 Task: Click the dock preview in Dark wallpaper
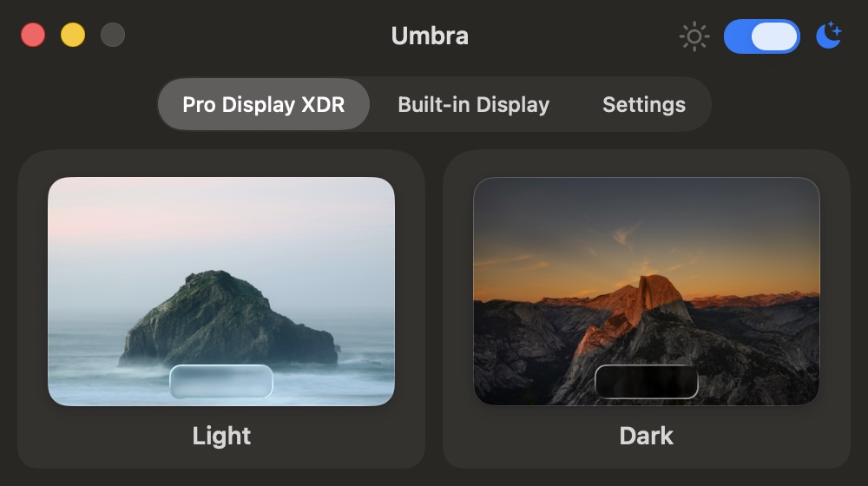[x=646, y=382]
